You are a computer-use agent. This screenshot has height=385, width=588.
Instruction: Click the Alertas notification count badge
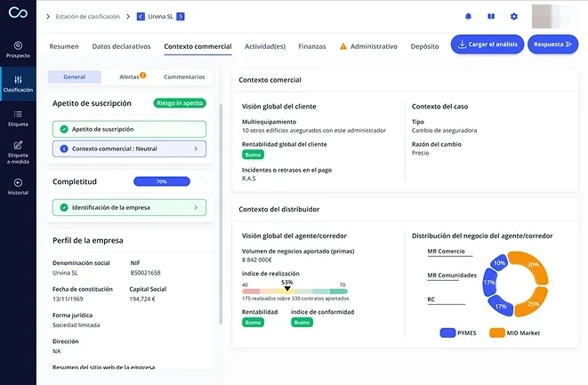[x=142, y=75]
